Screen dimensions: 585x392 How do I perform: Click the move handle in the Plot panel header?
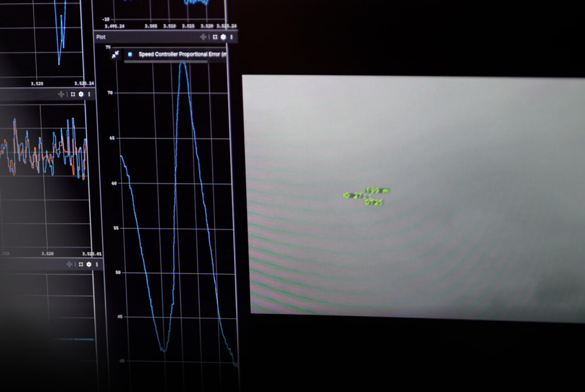203,37
